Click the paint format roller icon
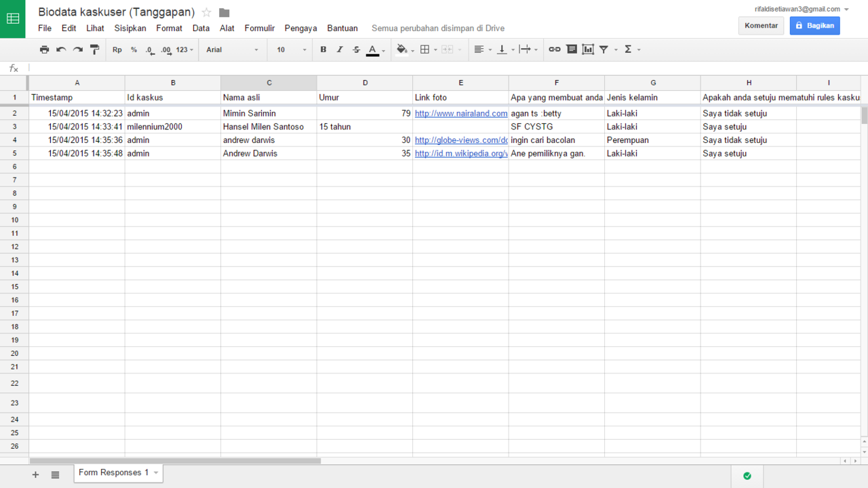Viewport: 868px width, 488px height. [x=95, y=49]
